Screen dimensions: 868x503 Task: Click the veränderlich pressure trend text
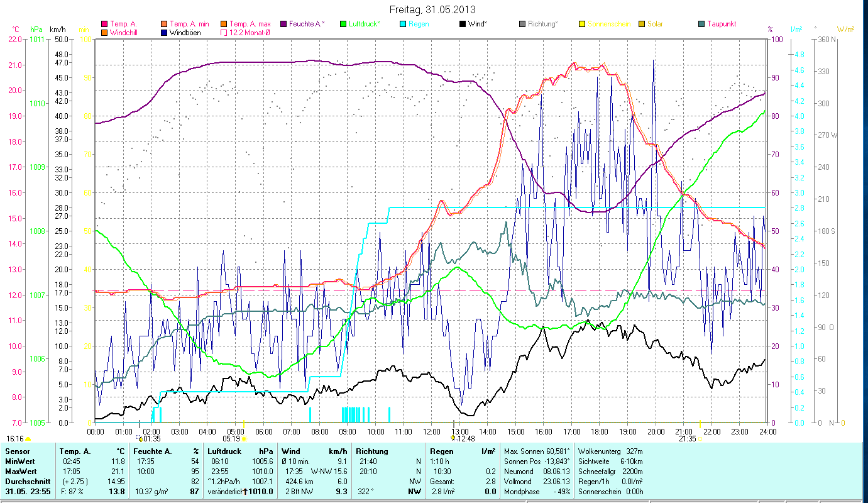coord(224,491)
